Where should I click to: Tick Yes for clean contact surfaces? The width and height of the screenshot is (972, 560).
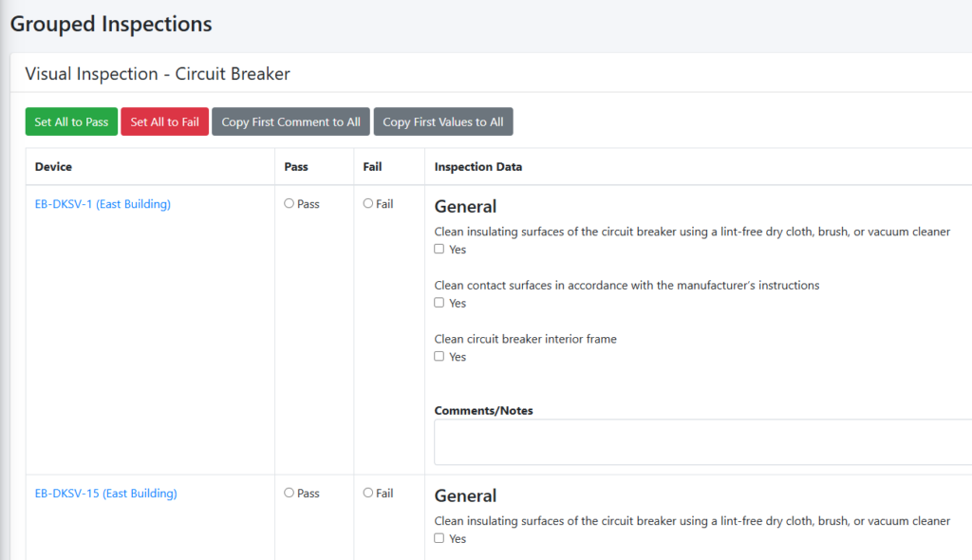[x=439, y=304]
